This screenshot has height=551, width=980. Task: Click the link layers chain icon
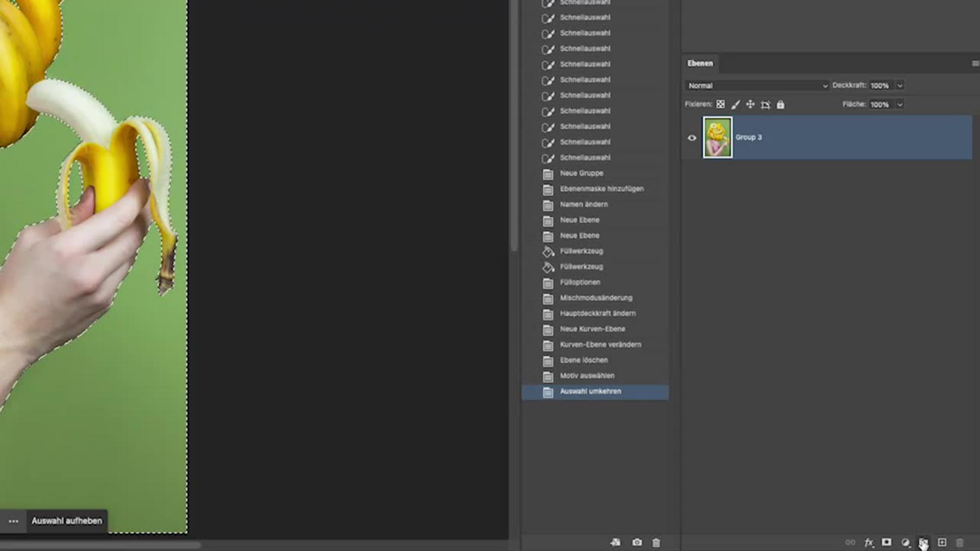850,542
